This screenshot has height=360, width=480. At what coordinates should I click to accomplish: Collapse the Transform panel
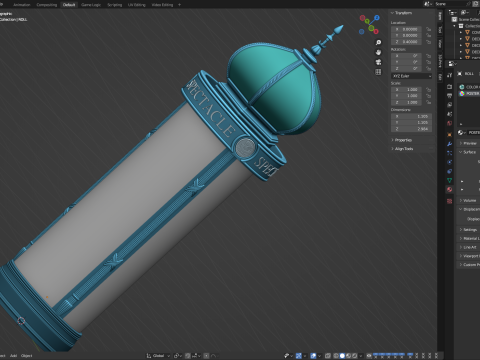tap(402, 13)
